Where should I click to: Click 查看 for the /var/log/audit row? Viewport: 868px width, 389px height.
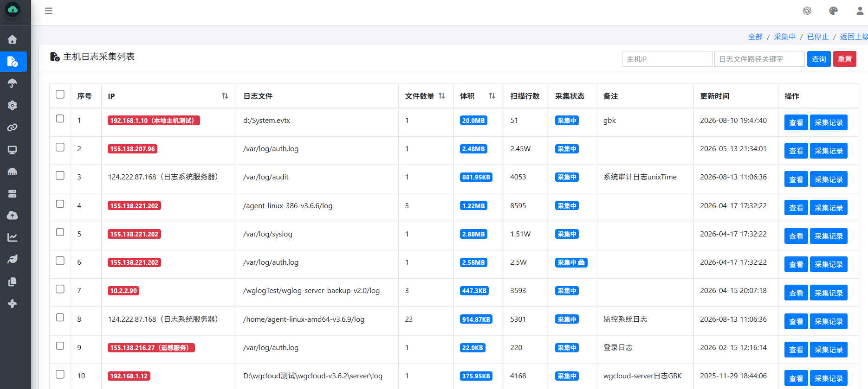(796, 179)
